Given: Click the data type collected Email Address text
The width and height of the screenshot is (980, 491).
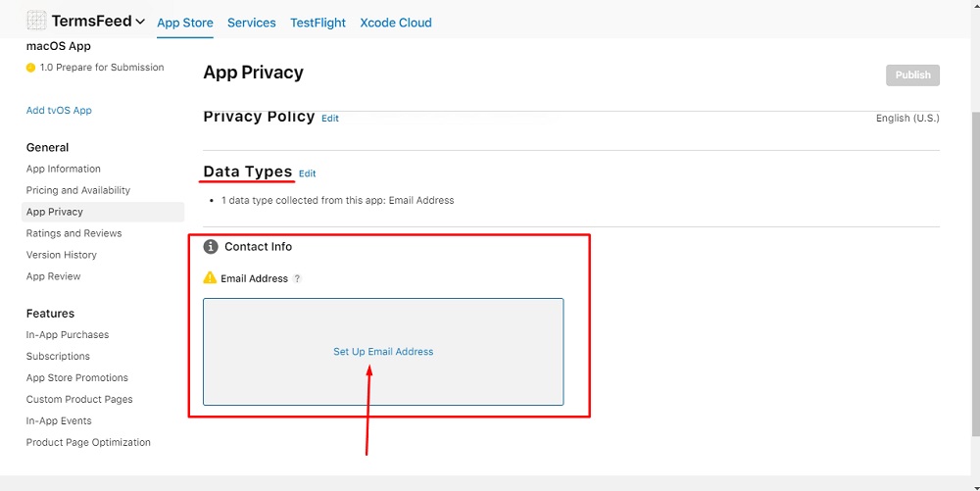Looking at the screenshot, I should (337, 201).
